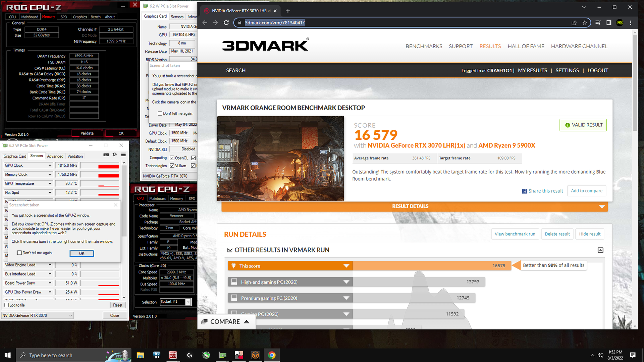Toggle the OpenCL checkbox
Image resolution: width=644 pixels, height=362 pixels.
(x=172, y=158)
